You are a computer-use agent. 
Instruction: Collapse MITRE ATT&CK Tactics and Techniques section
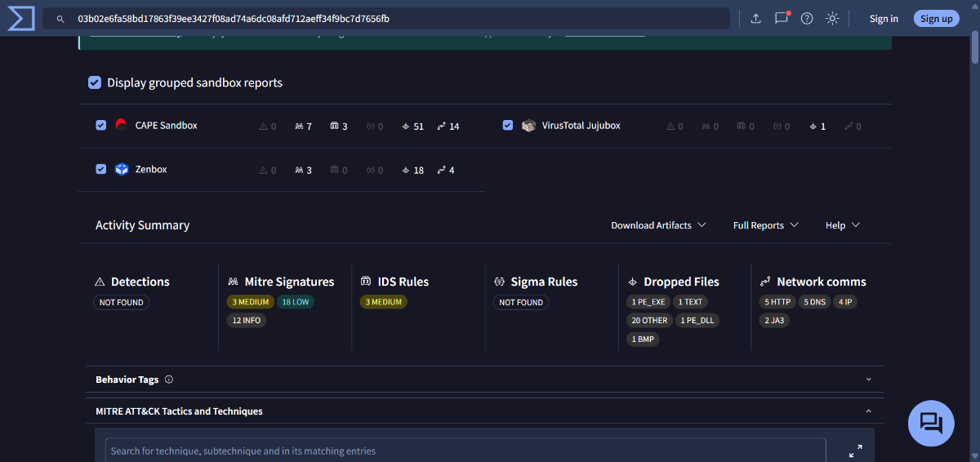pos(868,411)
